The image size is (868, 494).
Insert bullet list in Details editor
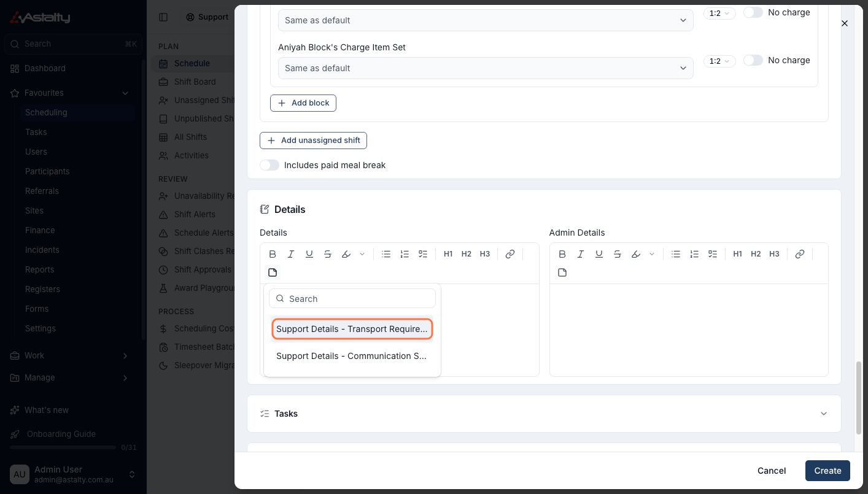click(386, 254)
